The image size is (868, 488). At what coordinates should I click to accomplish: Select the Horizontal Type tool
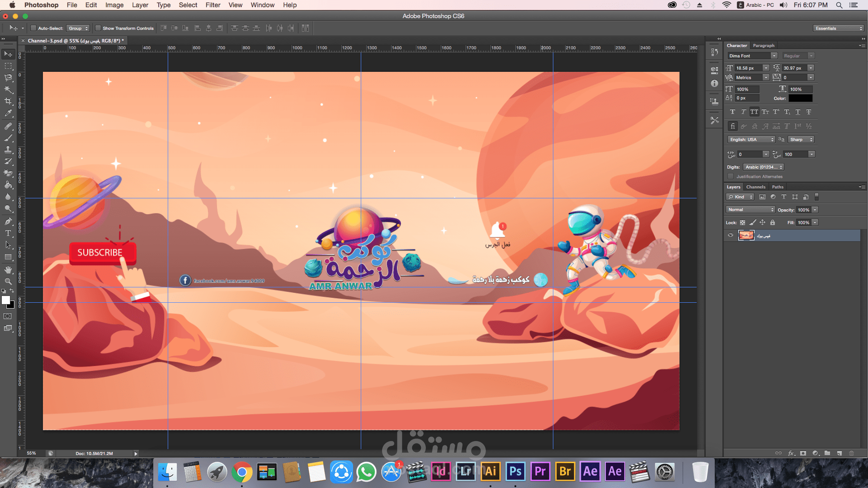pyautogui.click(x=8, y=233)
